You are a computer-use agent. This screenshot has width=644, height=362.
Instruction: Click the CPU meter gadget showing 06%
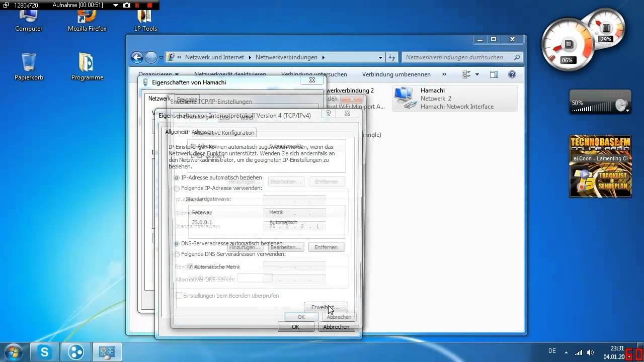[x=569, y=45]
